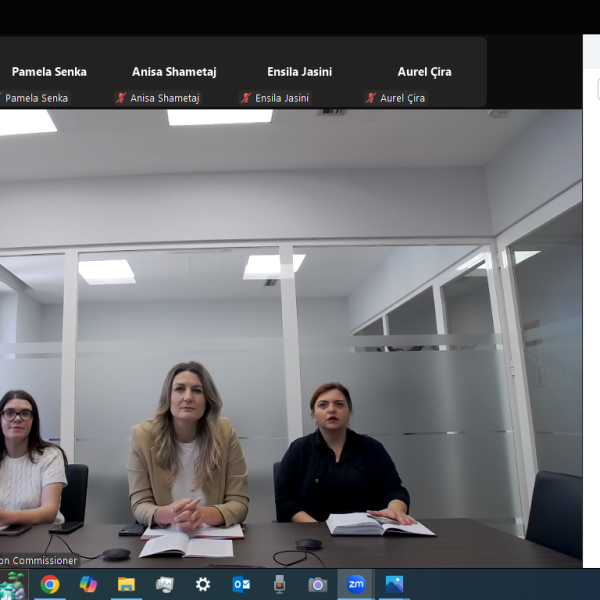This screenshot has width=600, height=600.
Task: Open the Settings gear in the taskbar
Action: pyautogui.click(x=203, y=584)
